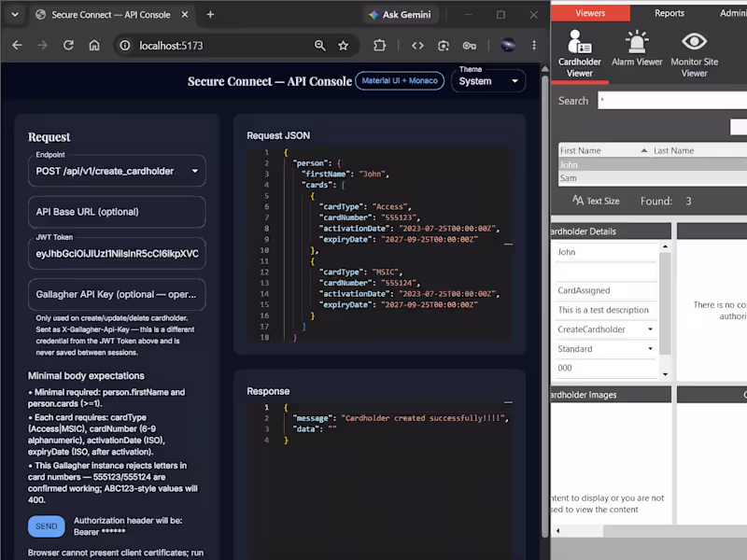The image size is (747, 560).
Task: Click the Ask Gemini button
Action: pos(400,15)
